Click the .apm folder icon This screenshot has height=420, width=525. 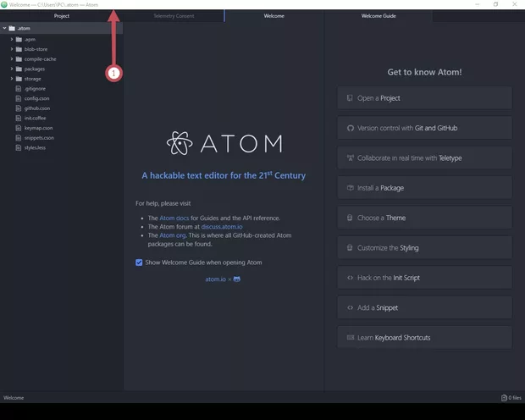(x=19, y=39)
